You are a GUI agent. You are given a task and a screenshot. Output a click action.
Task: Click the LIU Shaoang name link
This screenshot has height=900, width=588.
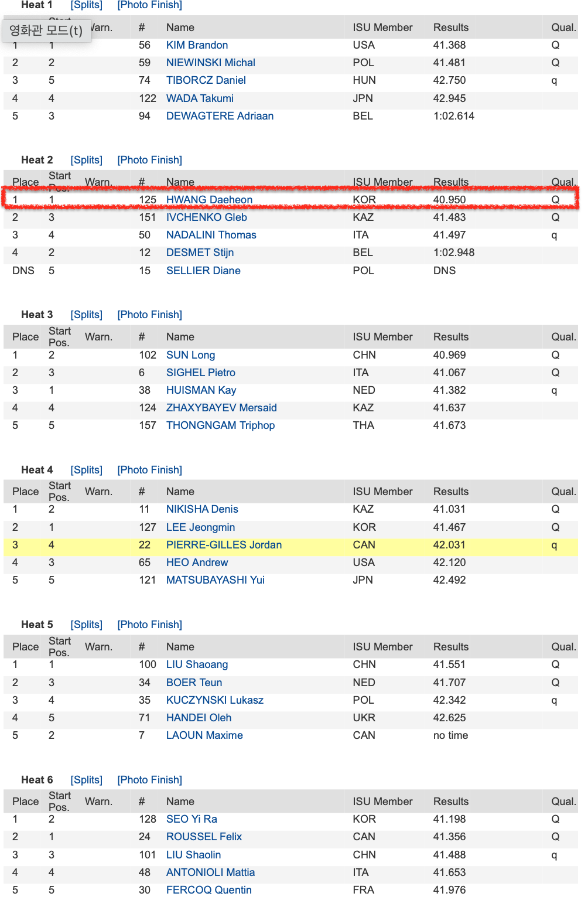click(x=197, y=664)
